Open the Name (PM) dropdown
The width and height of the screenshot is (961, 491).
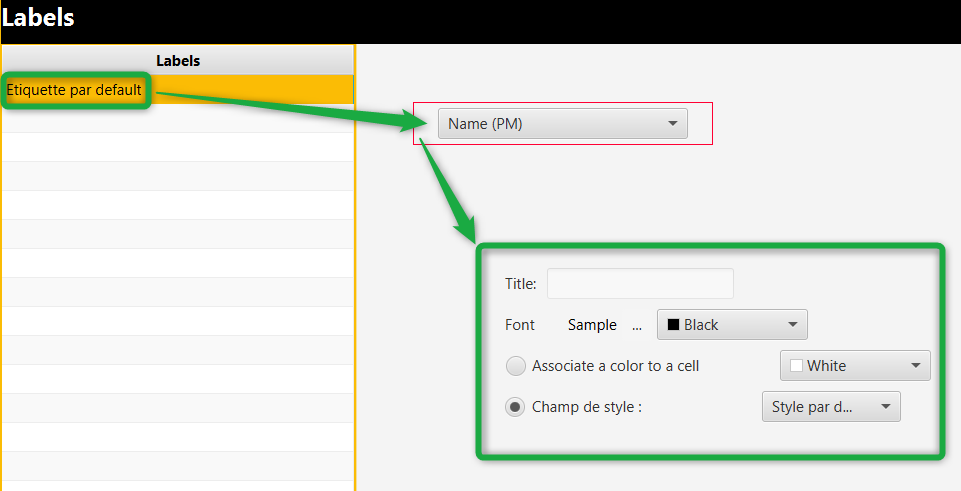[563, 124]
